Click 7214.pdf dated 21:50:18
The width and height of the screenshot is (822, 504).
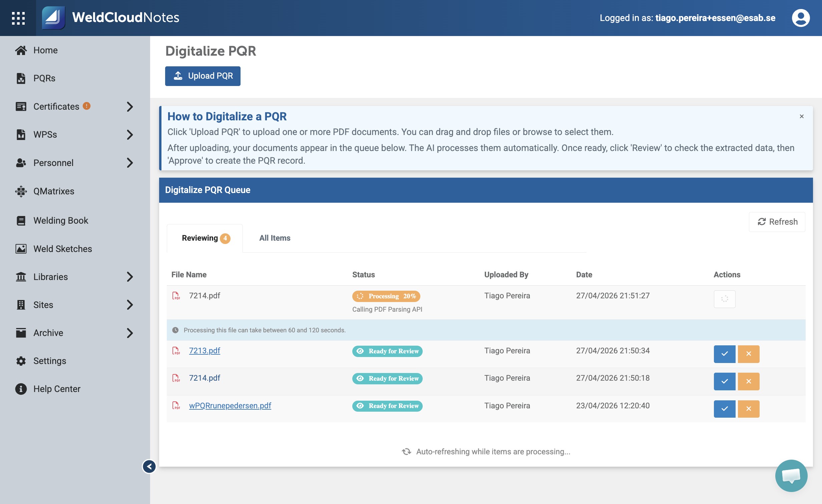(x=204, y=378)
